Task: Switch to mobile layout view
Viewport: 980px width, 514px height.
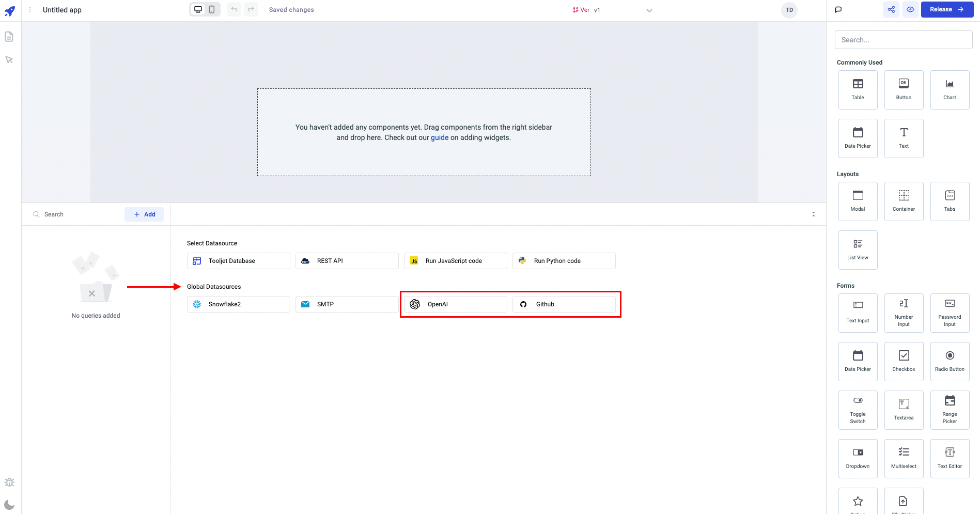Action: (x=212, y=10)
